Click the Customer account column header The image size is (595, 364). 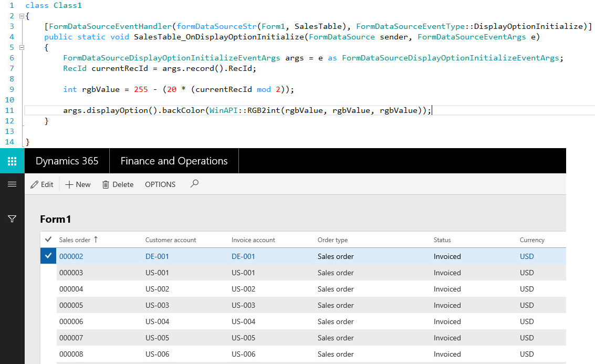[171, 240]
